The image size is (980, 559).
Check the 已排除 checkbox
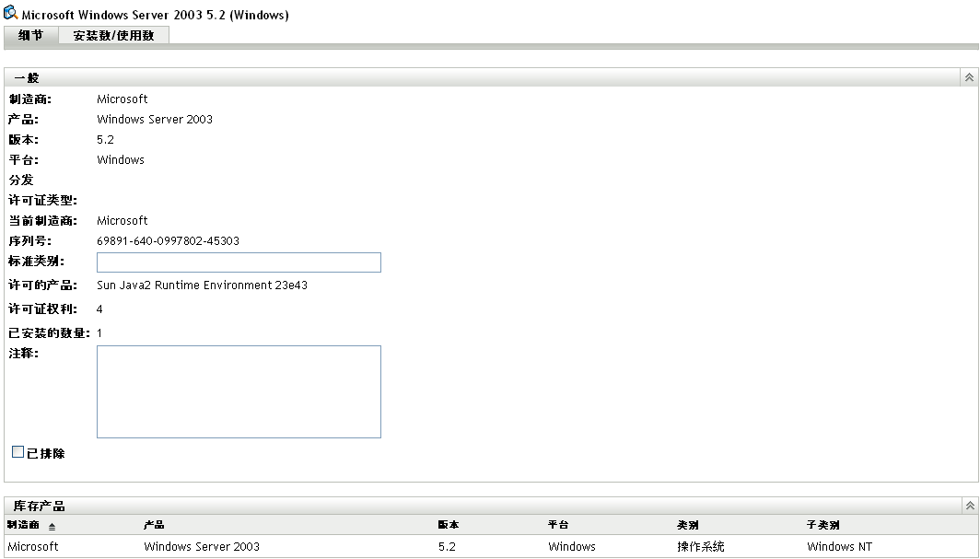[18, 451]
